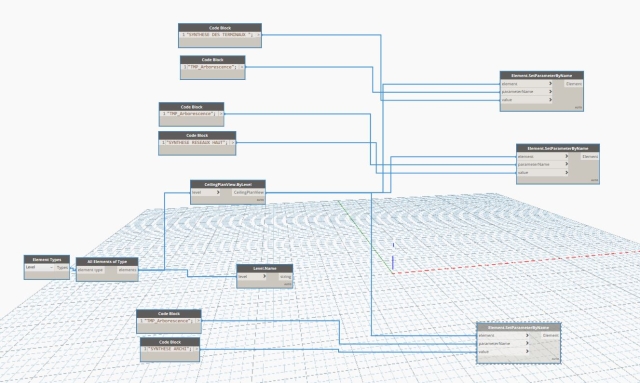The height and width of the screenshot is (383, 640).
Task: Click element input chevron on topmost SetParameterByName node
Action: [x=550, y=84]
